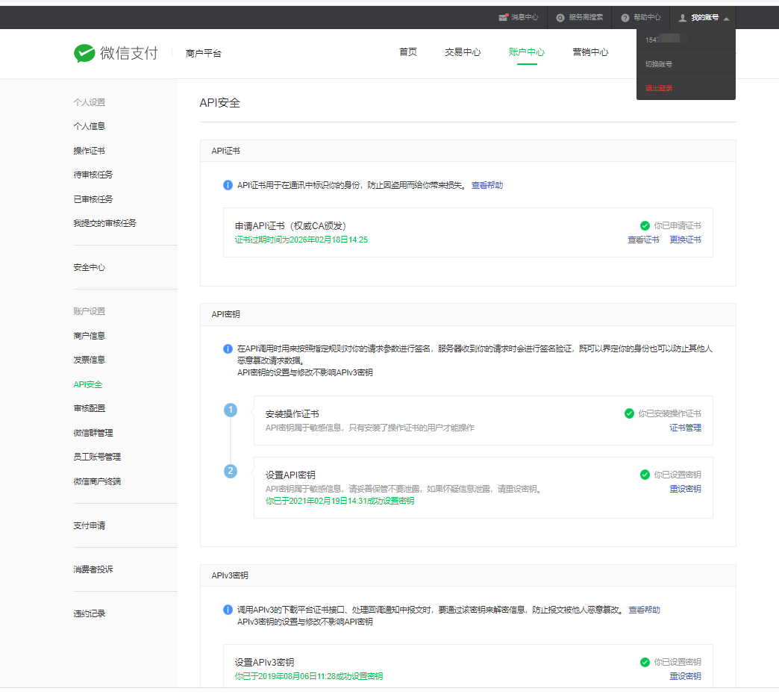Click green check beside 你已申请证书

coord(645,225)
